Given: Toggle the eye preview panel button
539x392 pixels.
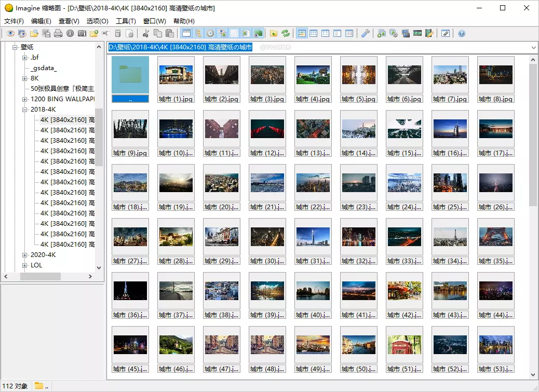Looking at the screenshot, I should tap(222, 33).
